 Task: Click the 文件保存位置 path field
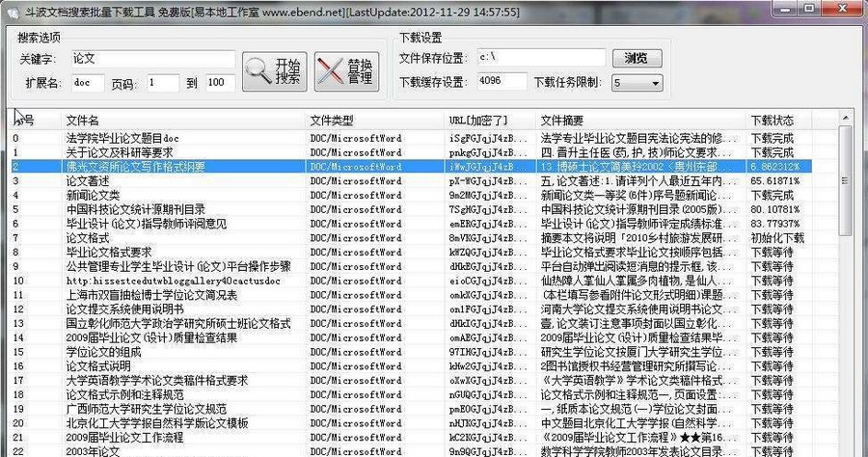pos(541,58)
